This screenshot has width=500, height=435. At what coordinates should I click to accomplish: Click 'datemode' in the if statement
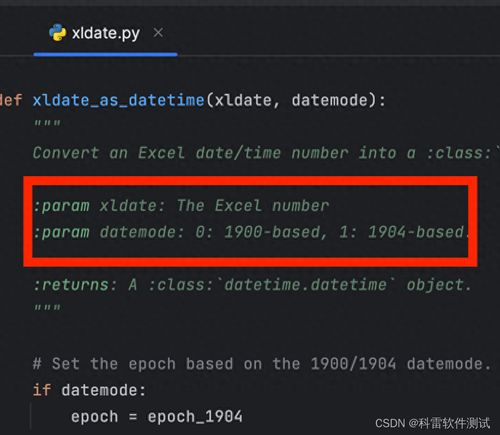[x=99, y=390]
